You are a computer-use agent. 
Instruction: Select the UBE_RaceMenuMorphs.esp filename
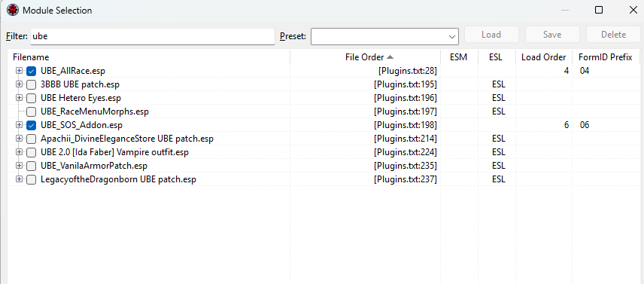[95, 111]
